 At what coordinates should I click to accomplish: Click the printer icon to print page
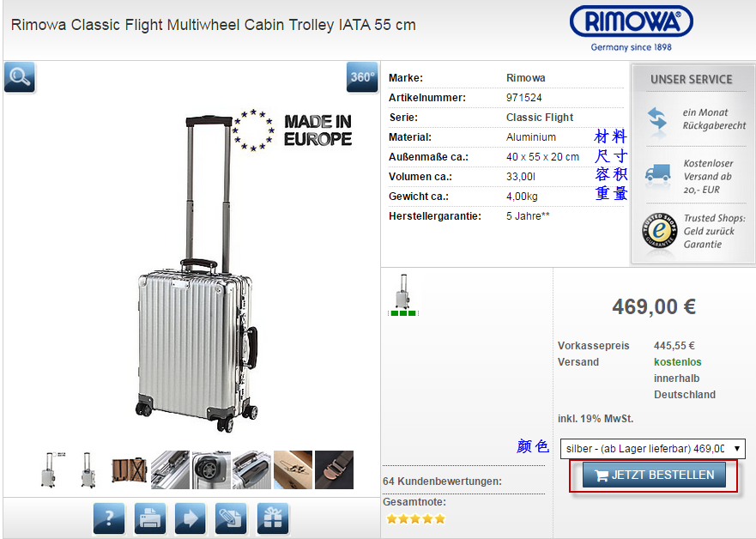(x=150, y=518)
